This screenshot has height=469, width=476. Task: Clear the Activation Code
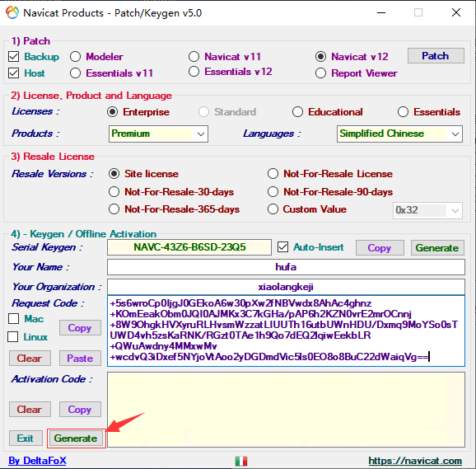[x=30, y=409]
